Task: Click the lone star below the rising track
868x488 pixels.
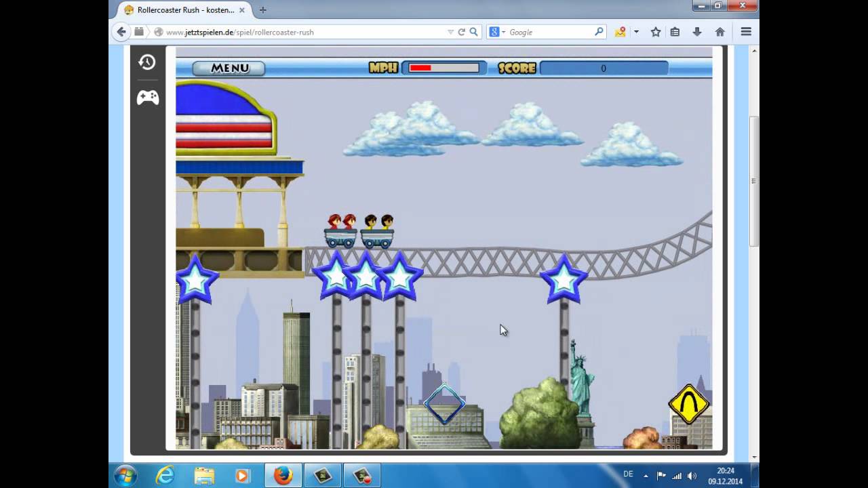Action: (564, 279)
